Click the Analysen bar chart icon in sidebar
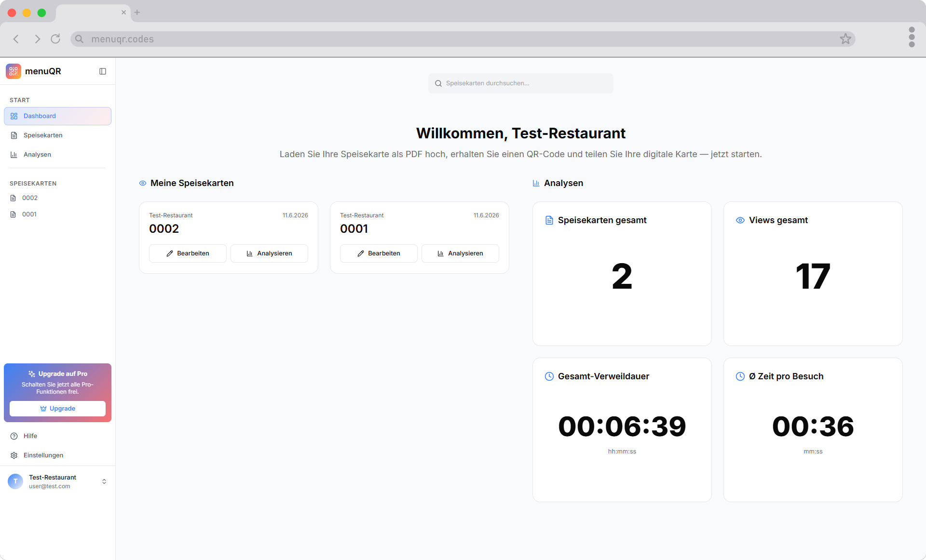Screen dimensions: 926x560 pos(14,155)
